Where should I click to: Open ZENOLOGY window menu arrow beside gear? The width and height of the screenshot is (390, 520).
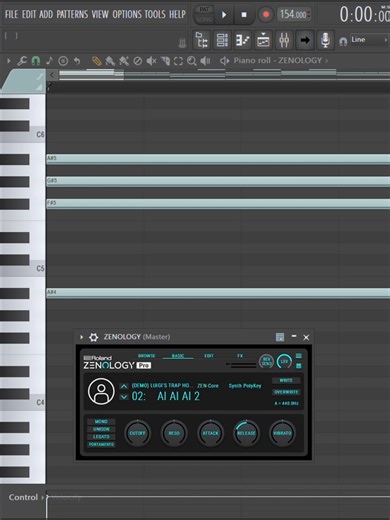click(x=82, y=337)
